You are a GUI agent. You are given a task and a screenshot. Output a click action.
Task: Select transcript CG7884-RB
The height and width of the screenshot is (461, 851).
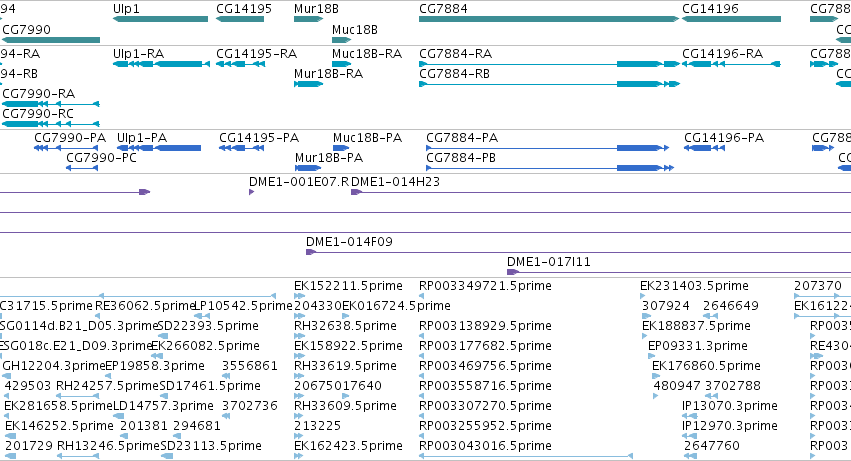(454, 73)
